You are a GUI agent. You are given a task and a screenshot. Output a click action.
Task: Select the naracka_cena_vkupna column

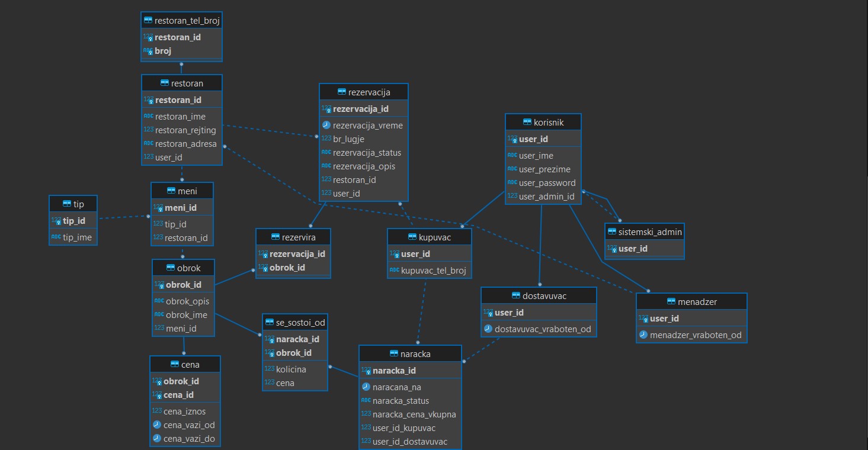pyautogui.click(x=414, y=414)
